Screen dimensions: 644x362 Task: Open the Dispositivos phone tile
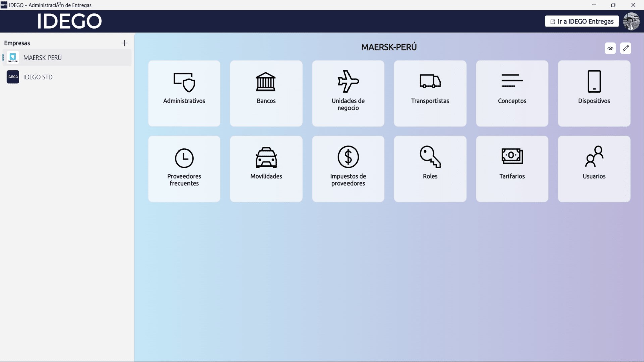pos(594,93)
